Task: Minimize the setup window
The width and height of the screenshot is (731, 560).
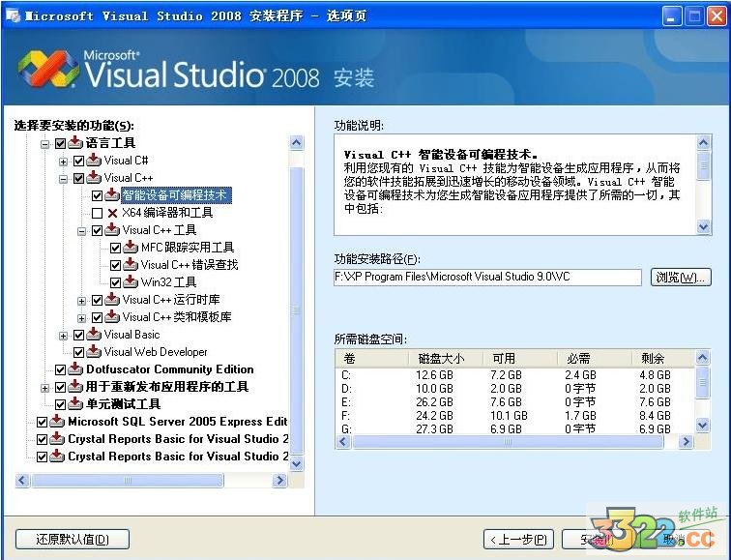Action: coord(671,16)
